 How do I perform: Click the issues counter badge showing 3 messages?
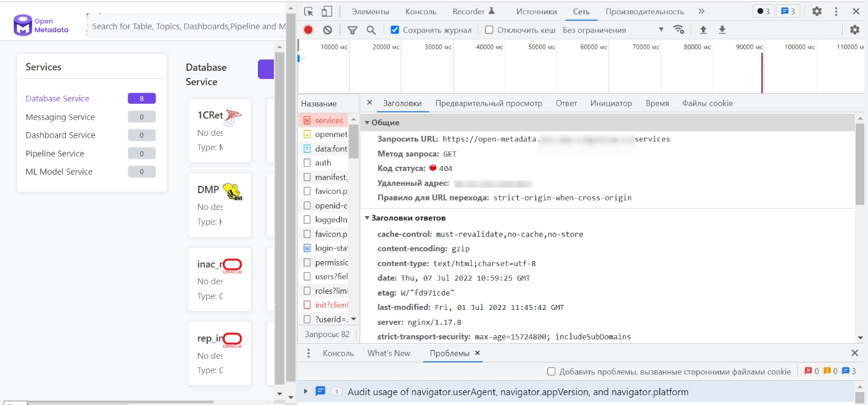pyautogui.click(x=788, y=11)
